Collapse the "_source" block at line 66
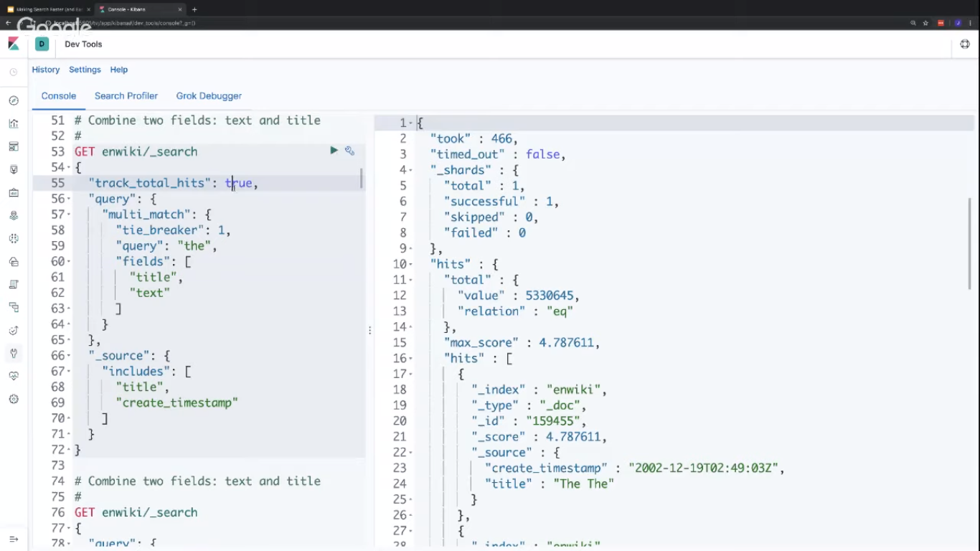The image size is (980, 551). pos(69,356)
